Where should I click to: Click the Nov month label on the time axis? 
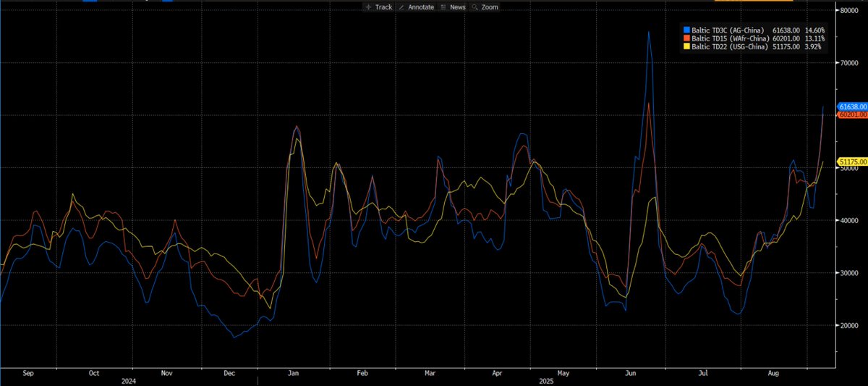tap(166, 373)
